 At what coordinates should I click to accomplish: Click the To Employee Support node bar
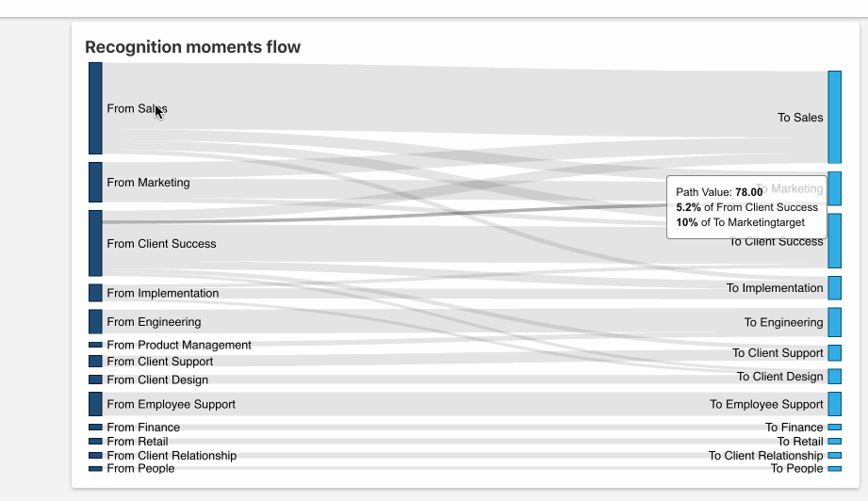(x=835, y=404)
